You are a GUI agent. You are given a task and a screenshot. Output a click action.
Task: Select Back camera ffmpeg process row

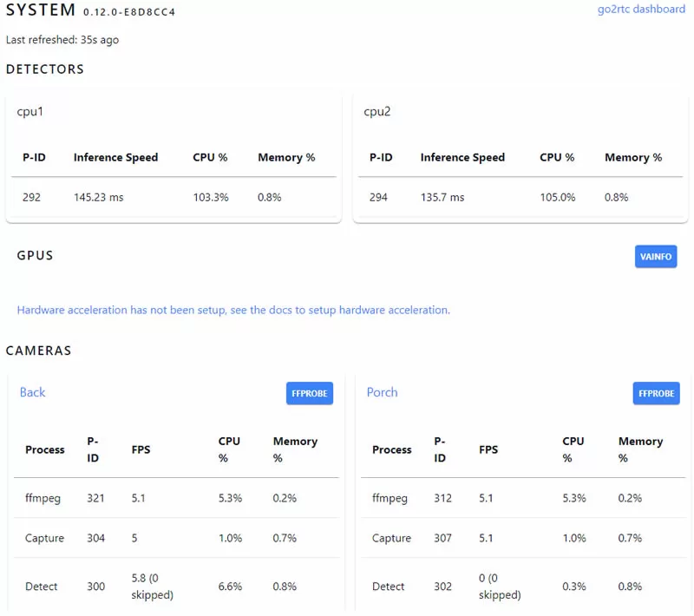pos(176,498)
